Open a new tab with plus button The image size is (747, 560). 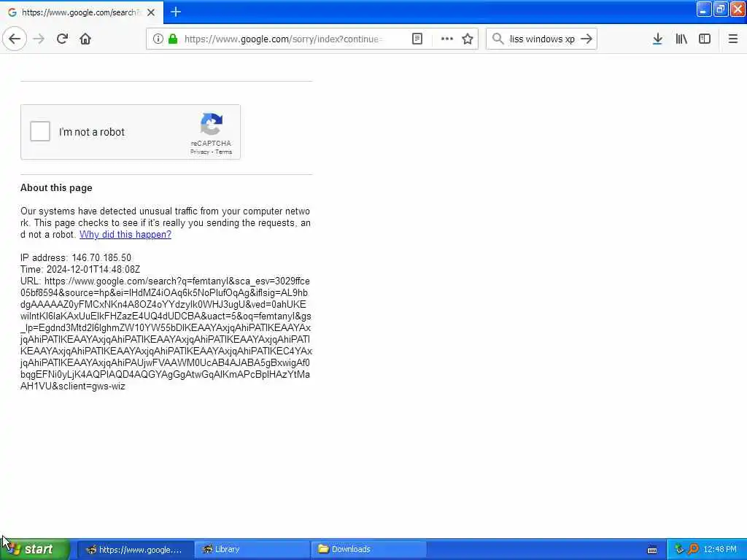click(176, 12)
